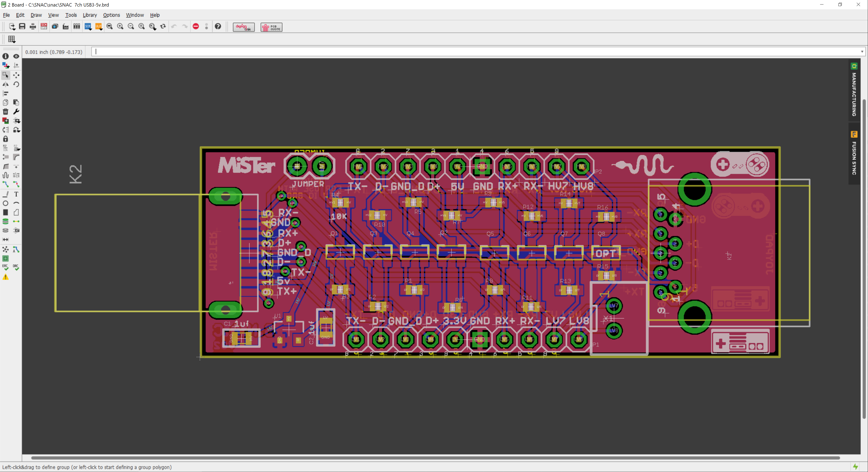Click the PCB Quote button
Viewport: 868px width, 472px height.
pos(271,27)
